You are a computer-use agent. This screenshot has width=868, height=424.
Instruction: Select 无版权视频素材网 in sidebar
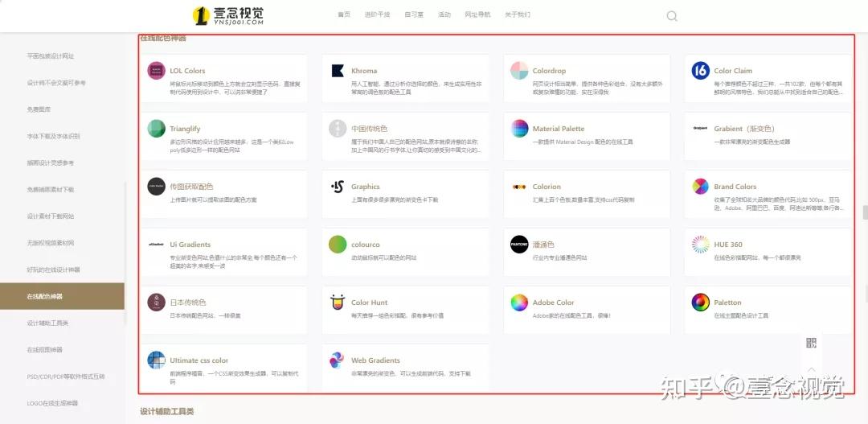51,243
